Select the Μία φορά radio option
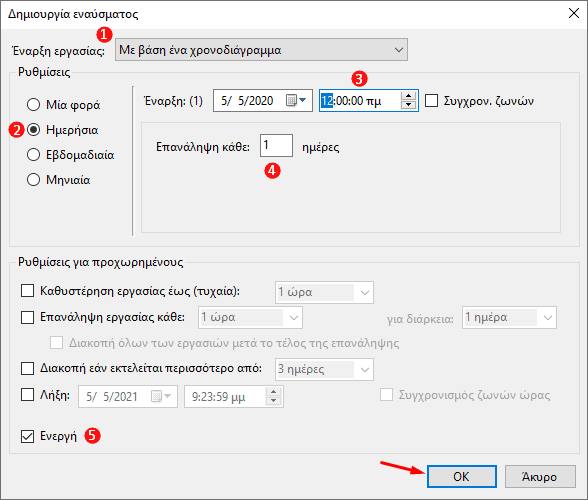The height and width of the screenshot is (500, 588). (x=33, y=105)
